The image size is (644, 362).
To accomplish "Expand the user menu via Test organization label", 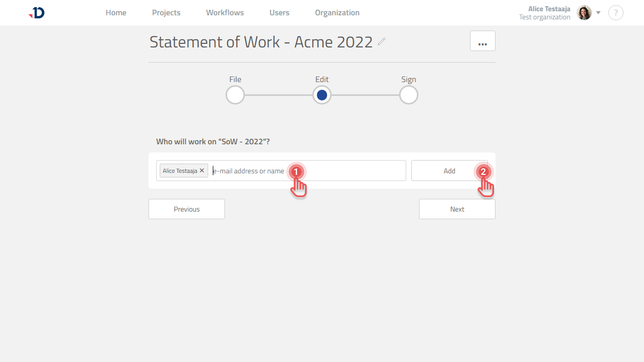I will (544, 17).
